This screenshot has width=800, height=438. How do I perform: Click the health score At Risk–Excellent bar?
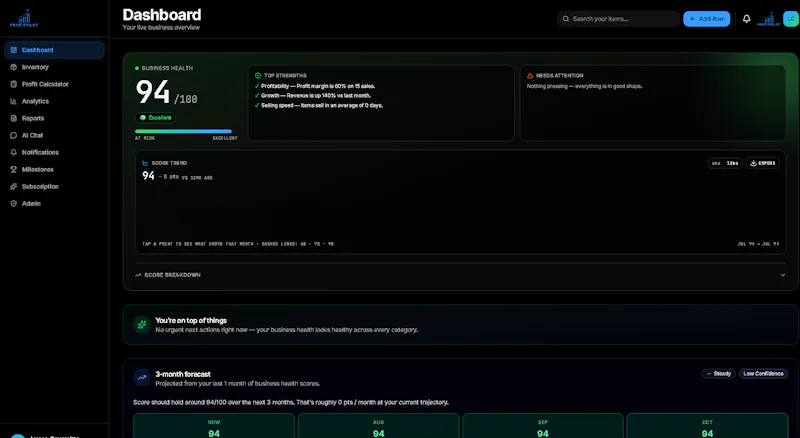(x=183, y=132)
